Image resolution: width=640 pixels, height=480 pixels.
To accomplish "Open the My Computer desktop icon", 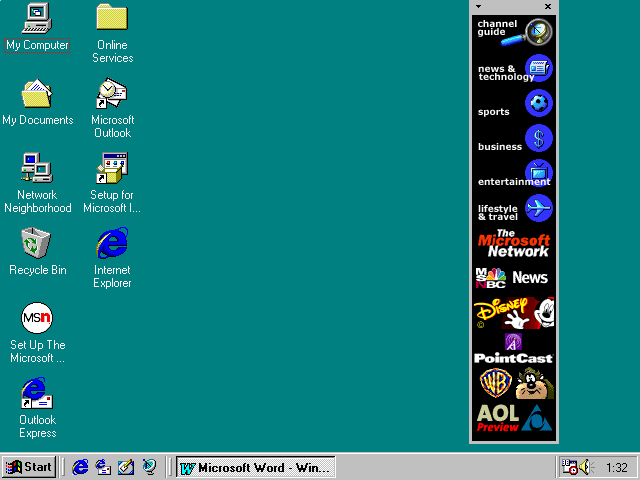I will pos(37,18).
